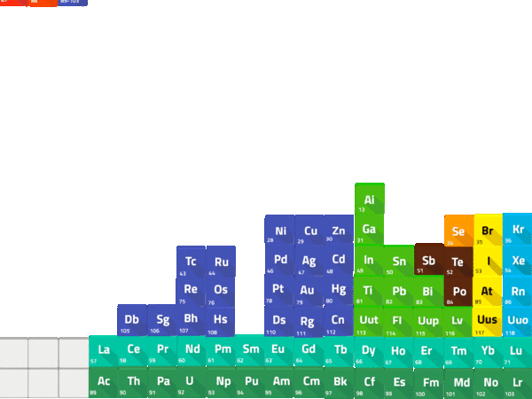Select the No nobelium tile
The height and width of the screenshot is (399, 532).
click(488, 383)
